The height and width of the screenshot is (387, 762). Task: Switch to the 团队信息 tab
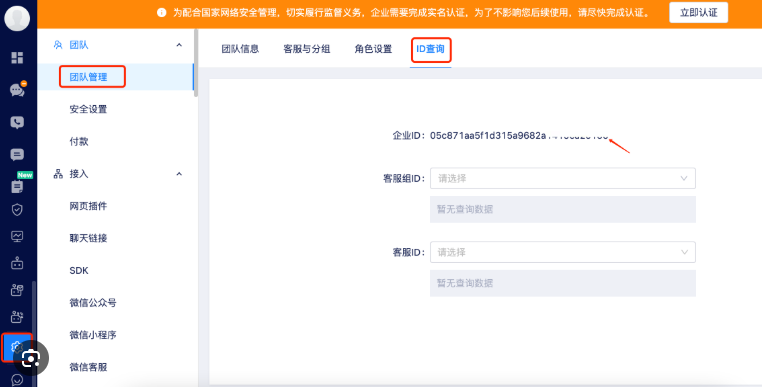[x=240, y=49]
